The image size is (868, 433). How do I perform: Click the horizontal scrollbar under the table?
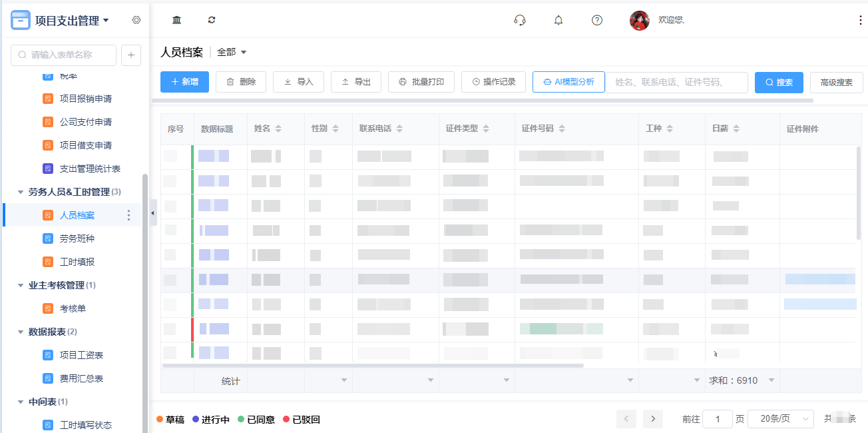pyautogui.click(x=373, y=365)
